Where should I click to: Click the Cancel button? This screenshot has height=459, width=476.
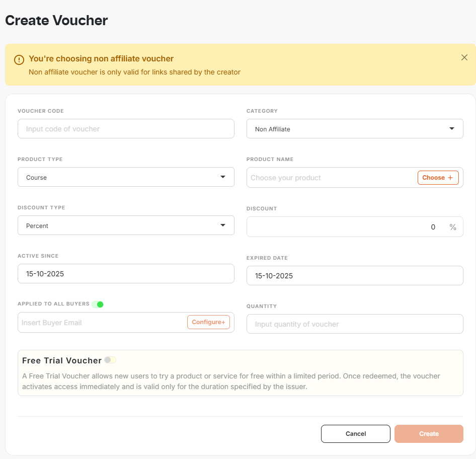tap(355, 434)
